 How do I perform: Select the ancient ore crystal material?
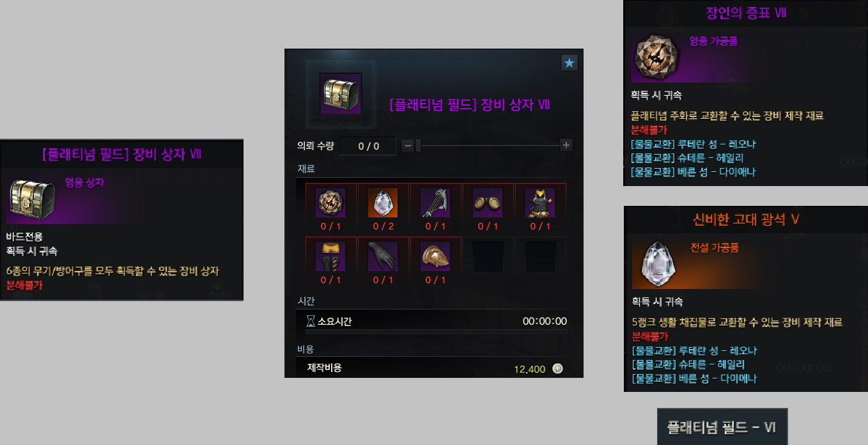coord(383,203)
